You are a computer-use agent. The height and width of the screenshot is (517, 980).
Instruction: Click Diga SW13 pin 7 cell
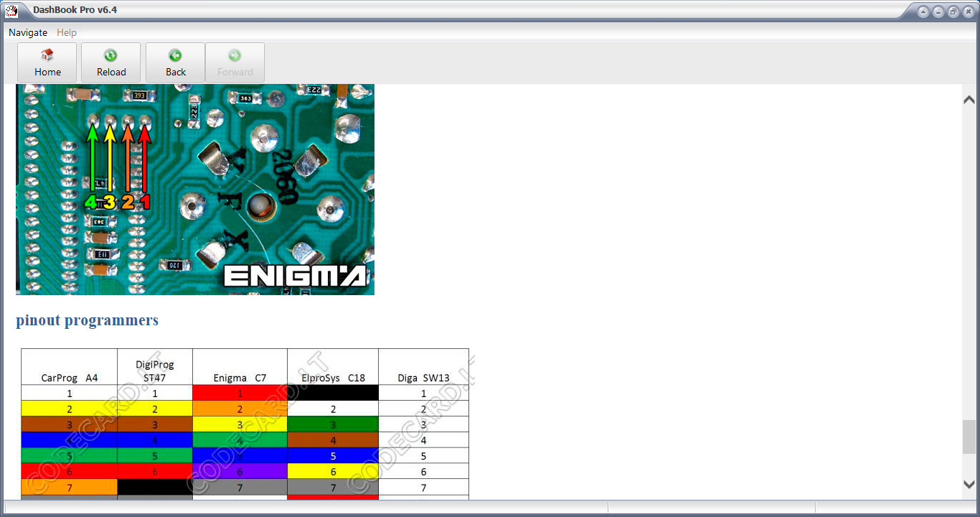[x=423, y=488]
